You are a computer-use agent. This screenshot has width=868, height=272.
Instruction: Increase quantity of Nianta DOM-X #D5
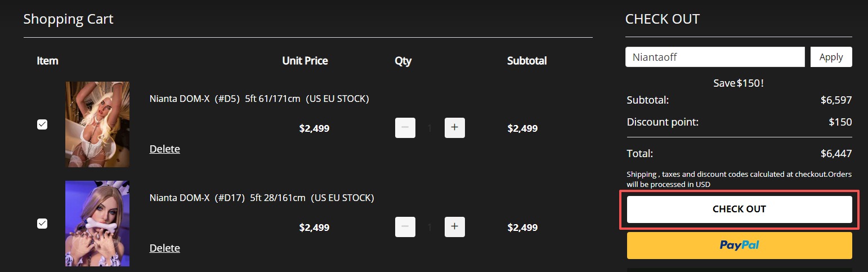(454, 128)
